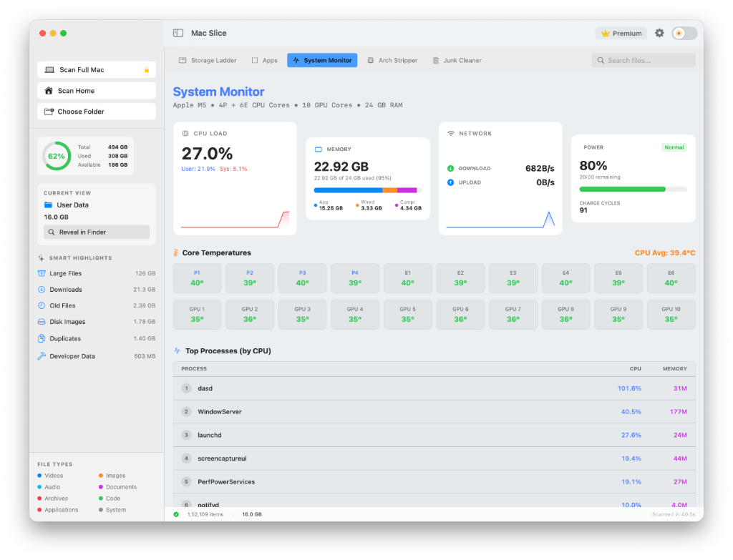This screenshot has height=560, width=733.
Task: Select the GPU 10 temperature tile
Action: [671, 315]
